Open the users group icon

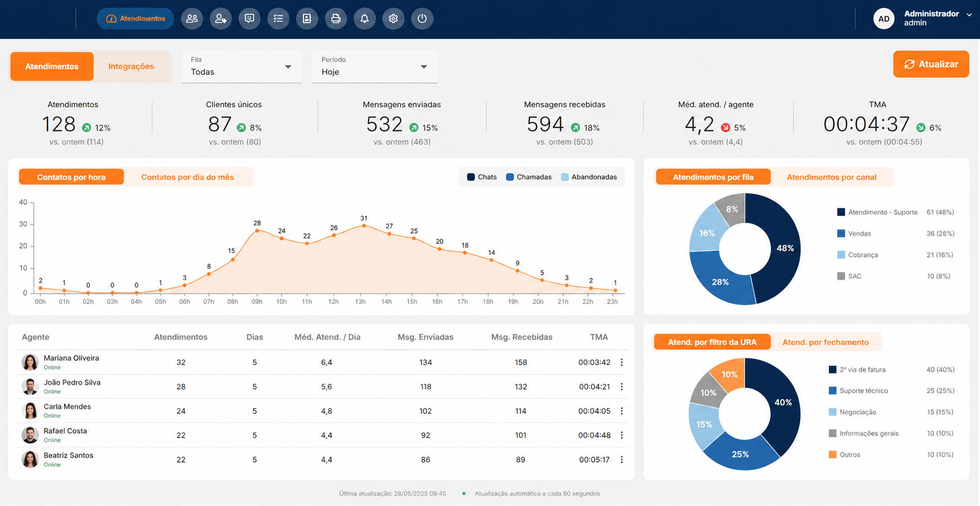[192, 19]
